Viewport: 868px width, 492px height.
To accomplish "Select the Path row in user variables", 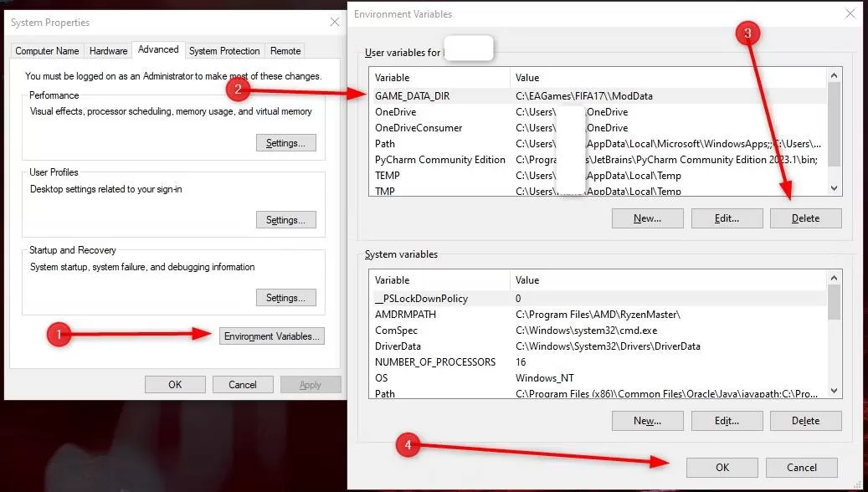I will pyautogui.click(x=599, y=144).
